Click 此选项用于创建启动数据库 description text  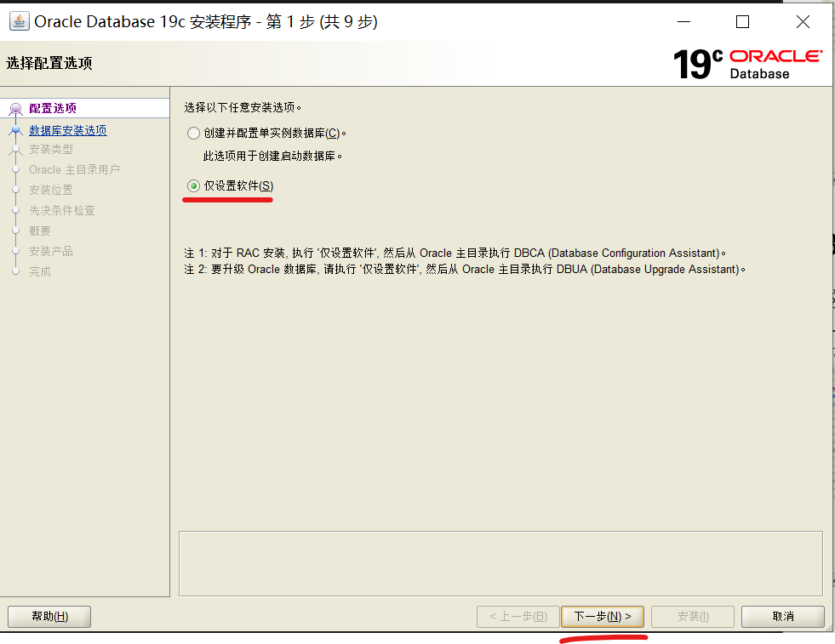click(272, 156)
